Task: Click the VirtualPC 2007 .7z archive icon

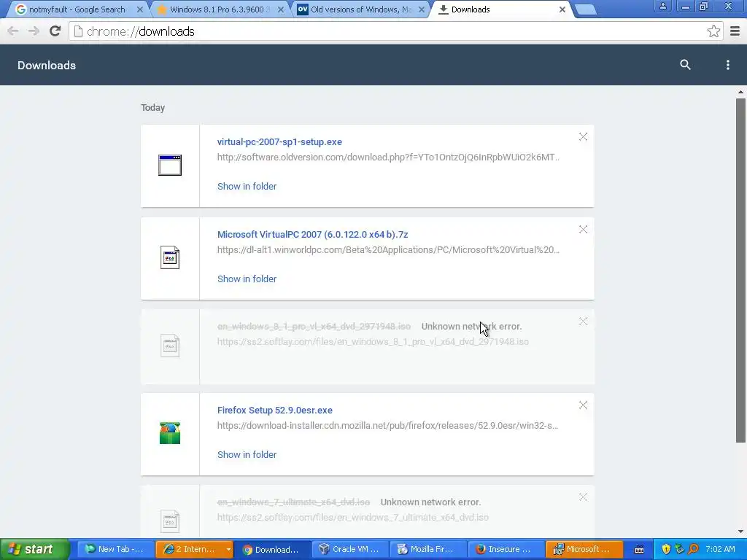Action: click(170, 257)
